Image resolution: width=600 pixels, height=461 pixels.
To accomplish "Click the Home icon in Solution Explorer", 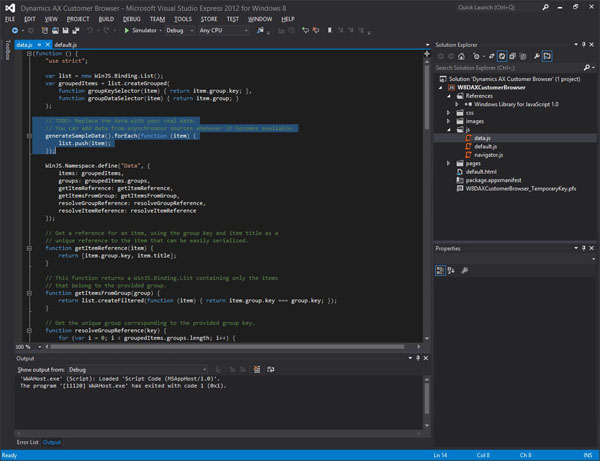I will point(461,56).
